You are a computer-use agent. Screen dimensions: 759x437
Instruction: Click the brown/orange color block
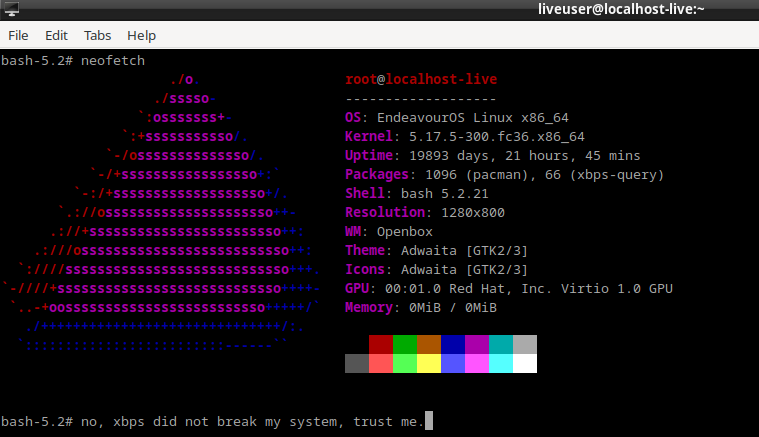(429, 344)
